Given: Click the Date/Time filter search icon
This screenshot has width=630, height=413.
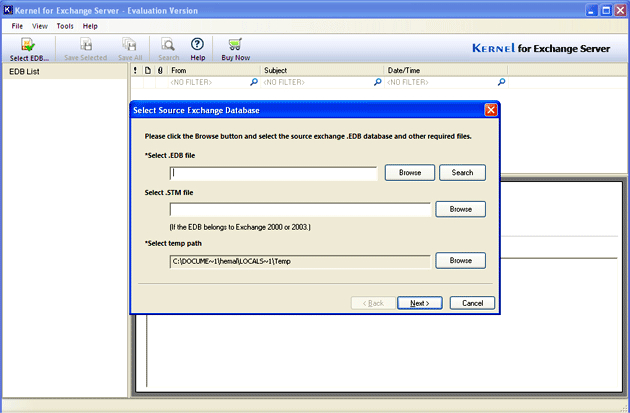Looking at the screenshot, I should (x=500, y=83).
